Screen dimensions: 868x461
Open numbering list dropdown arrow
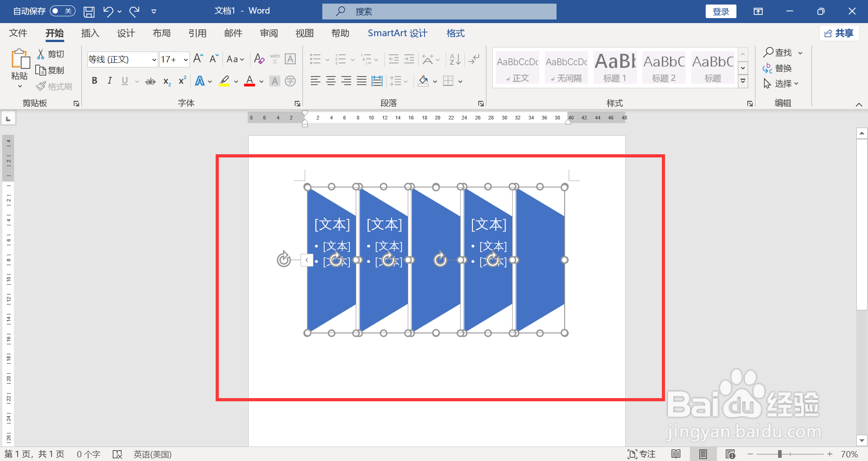point(353,59)
